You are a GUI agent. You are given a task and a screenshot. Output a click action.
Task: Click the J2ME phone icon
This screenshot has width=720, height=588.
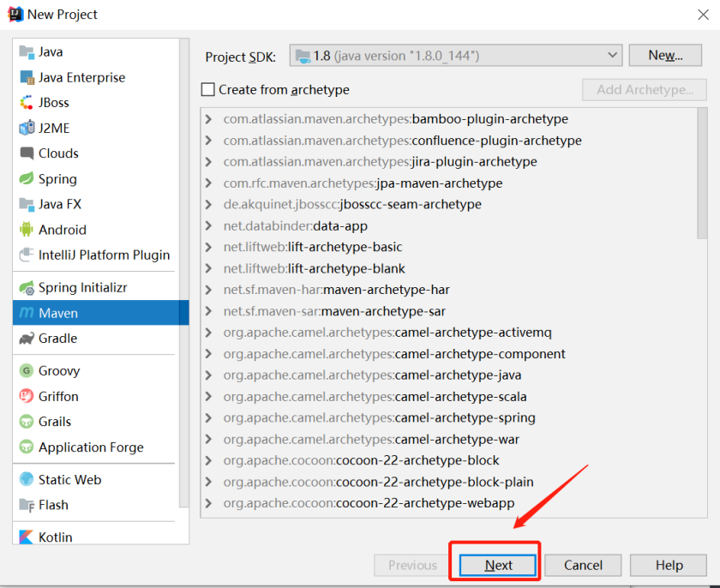pos(27,128)
